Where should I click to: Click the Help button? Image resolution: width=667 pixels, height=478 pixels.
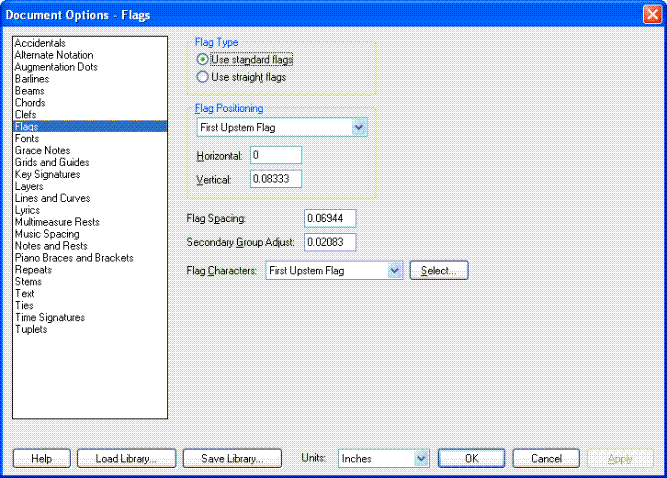(41, 459)
